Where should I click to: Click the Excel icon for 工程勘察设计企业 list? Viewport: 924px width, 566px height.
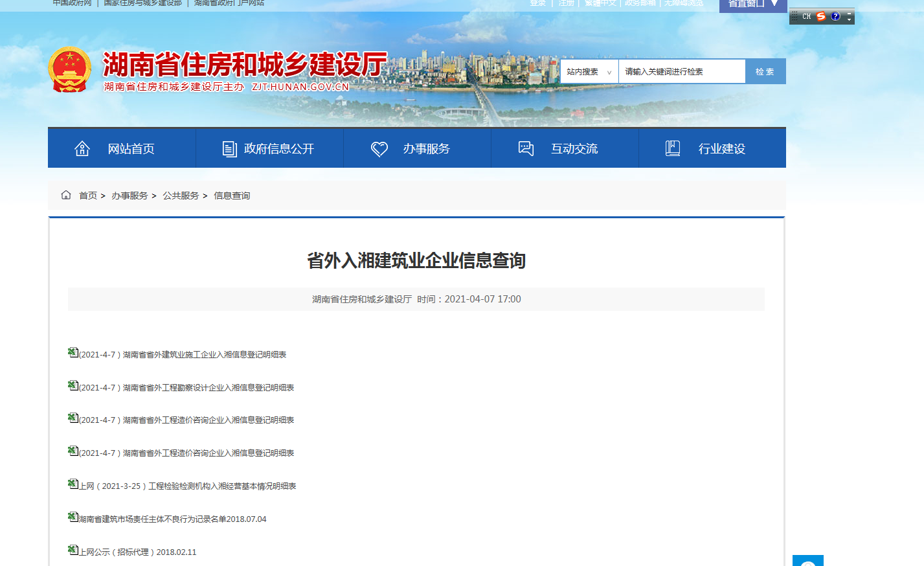pyautogui.click(x=73, y=385)
